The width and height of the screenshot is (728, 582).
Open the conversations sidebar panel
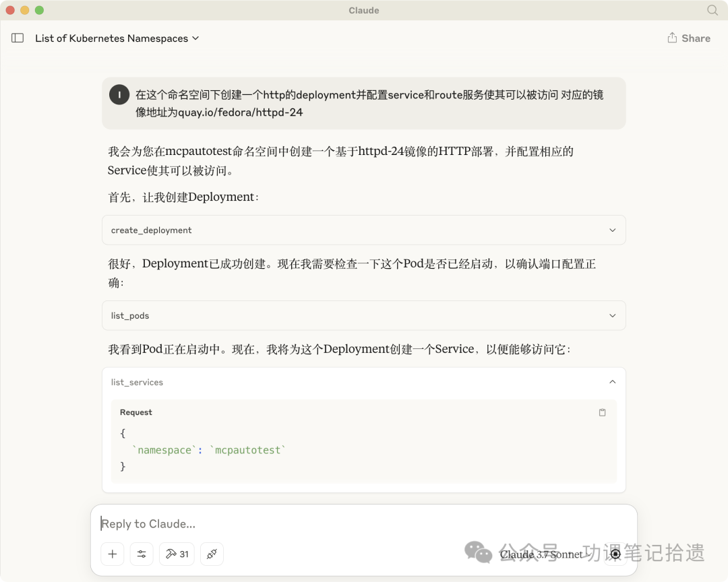click(17, 38)
